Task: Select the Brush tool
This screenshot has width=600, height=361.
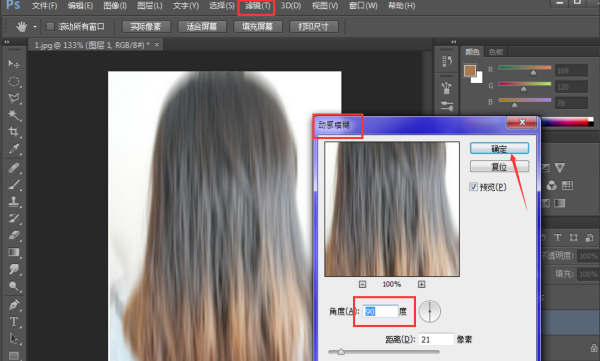Action: tap(14, 185)
